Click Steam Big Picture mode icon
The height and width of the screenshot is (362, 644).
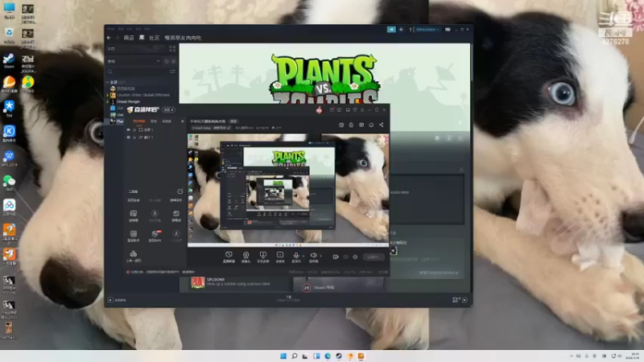448,30
